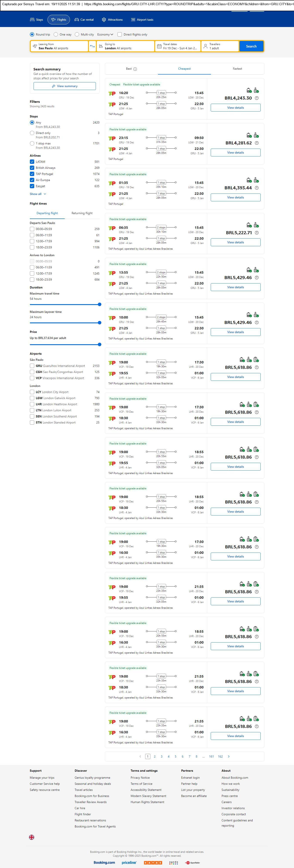The height and width of the screenshot is (868, 294).
Task: Switch to the Returning flight tab
Action: click(82, 213)
